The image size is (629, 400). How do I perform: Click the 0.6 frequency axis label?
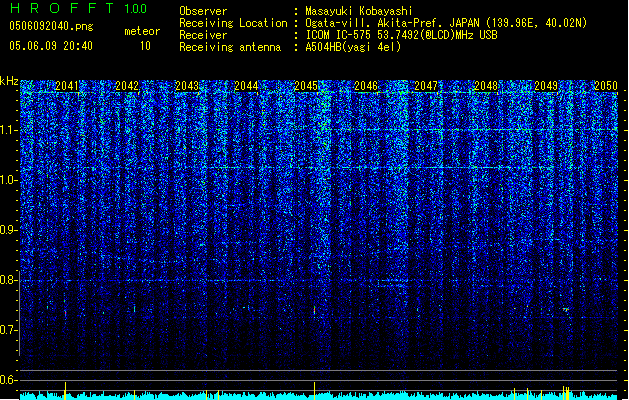pyautogui.click(x=9, y=380)
